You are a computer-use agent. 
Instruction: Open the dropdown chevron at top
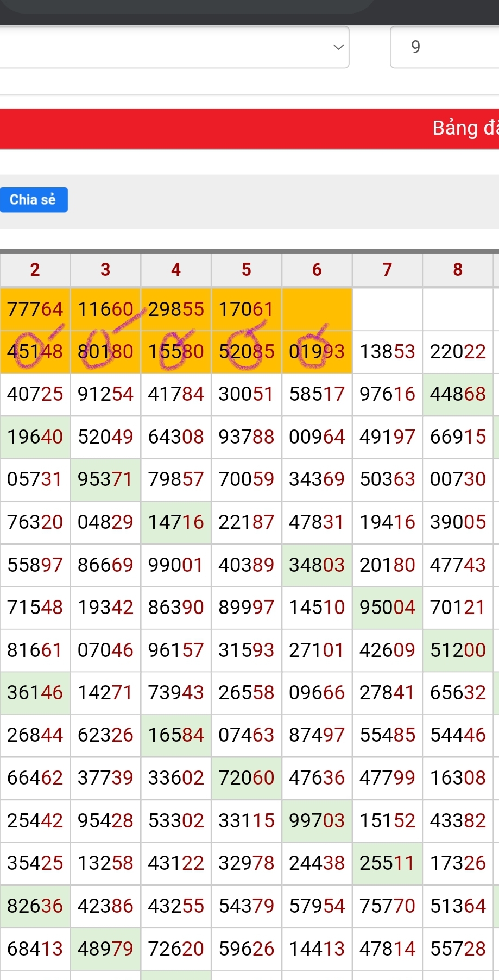338,47
